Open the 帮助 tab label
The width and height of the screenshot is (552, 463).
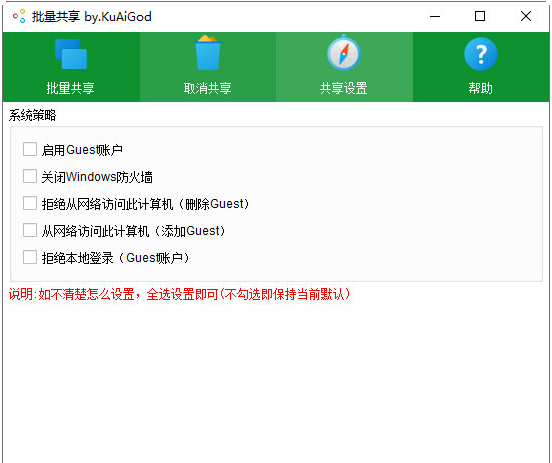[x=481, y=88]
